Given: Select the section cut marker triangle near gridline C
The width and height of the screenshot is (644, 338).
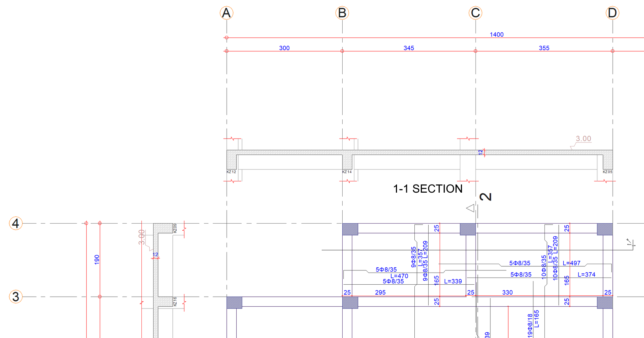Looking at the screenshot, I should (471, 209).
